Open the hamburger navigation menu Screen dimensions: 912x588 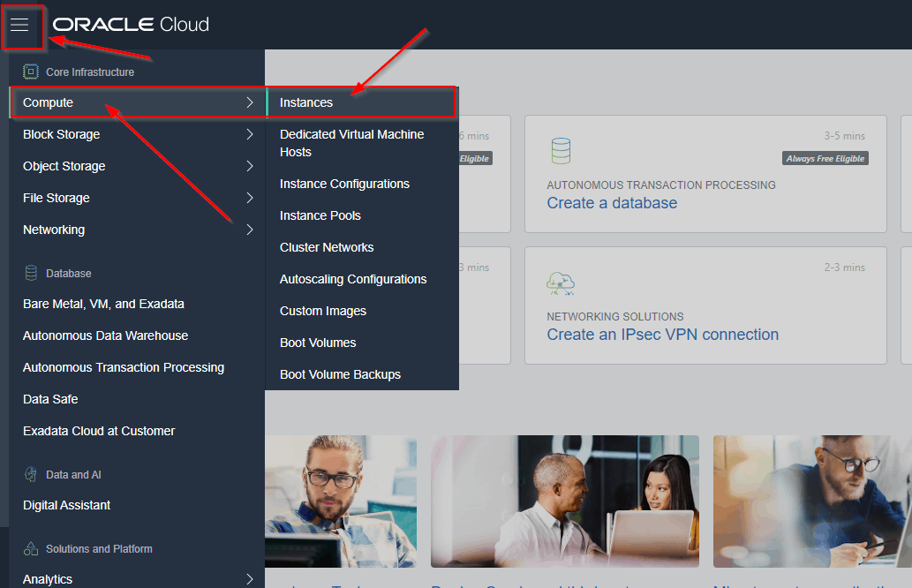pos(19,25)
